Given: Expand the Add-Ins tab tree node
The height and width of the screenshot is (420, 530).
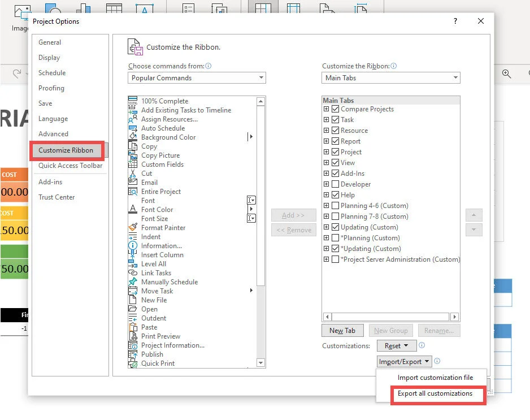Looking at the screenshot, I should (326, 173).
